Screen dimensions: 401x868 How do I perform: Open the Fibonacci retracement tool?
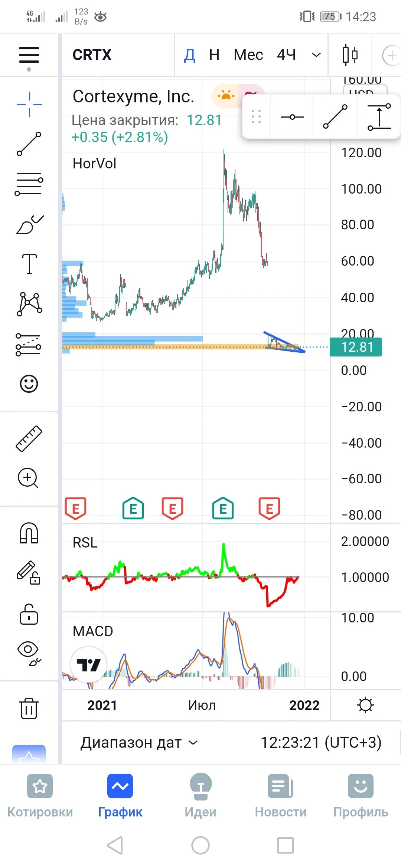(29, 184)
